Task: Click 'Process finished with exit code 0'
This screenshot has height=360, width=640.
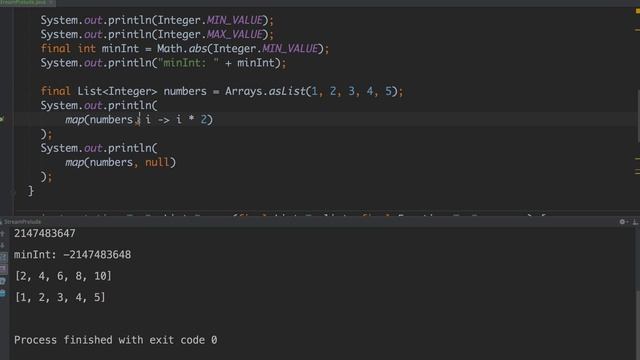Action: tap(116, 340)
